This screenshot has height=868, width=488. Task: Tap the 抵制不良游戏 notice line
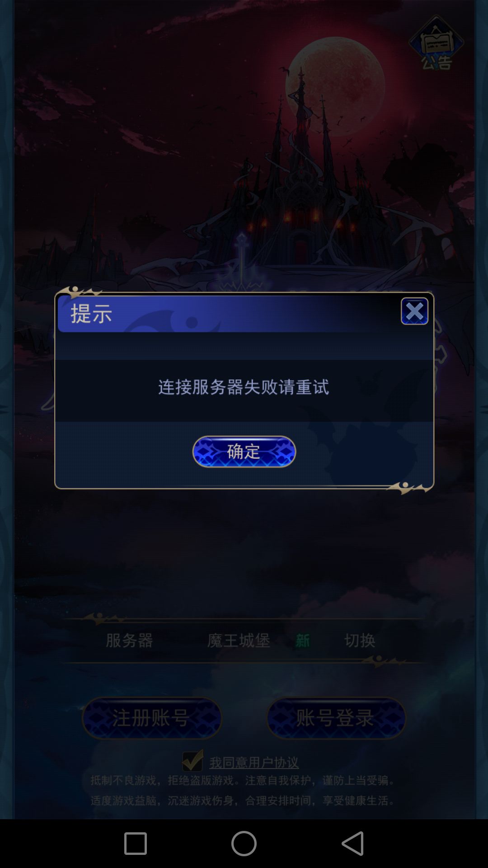coord(243,780)
